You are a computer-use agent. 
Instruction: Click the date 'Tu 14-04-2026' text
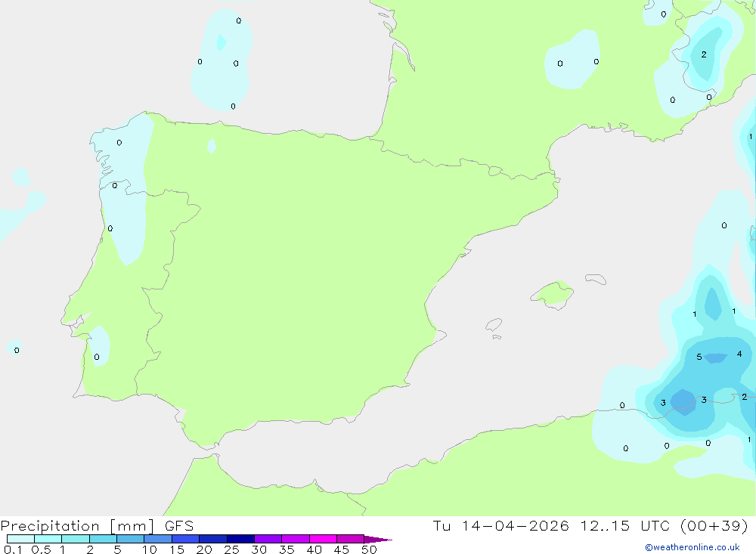pos(500,525)
